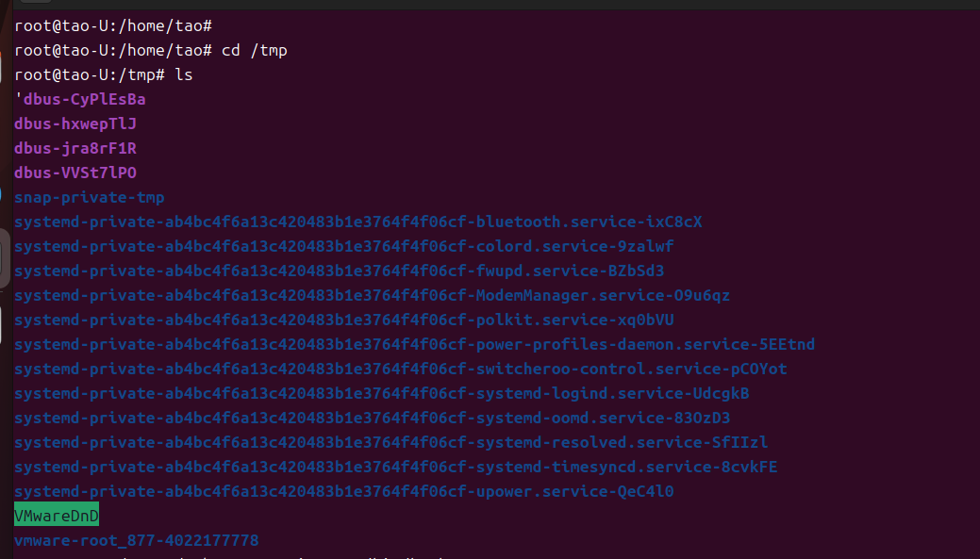Click the dbus-jra8rF1R listing
The width and height of the screenshot is (980, 559).
[x=75, y=148]
